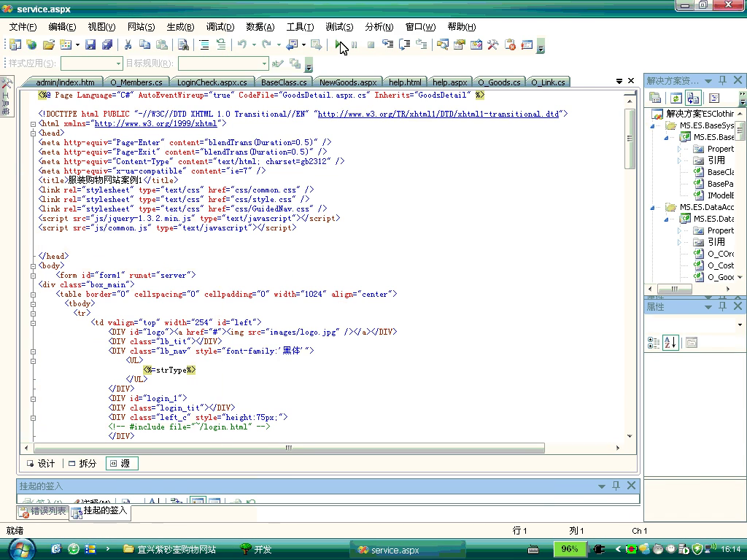Switch editor to Source view
Screen dimensions: 747x560
coord(122,463)
